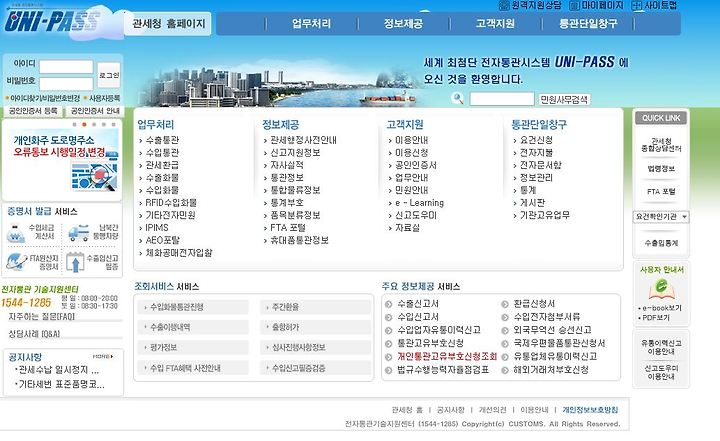
Task: Click the 수출이행내역 lookup button
Action: pyautogui.click(x=193, y=327)
